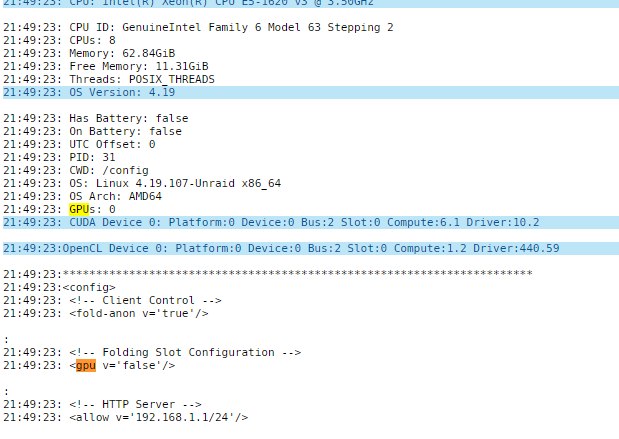Click the CPU ID GenuineIntel line
This screenshot has height=439, width=619.
[x=198, y=28]
